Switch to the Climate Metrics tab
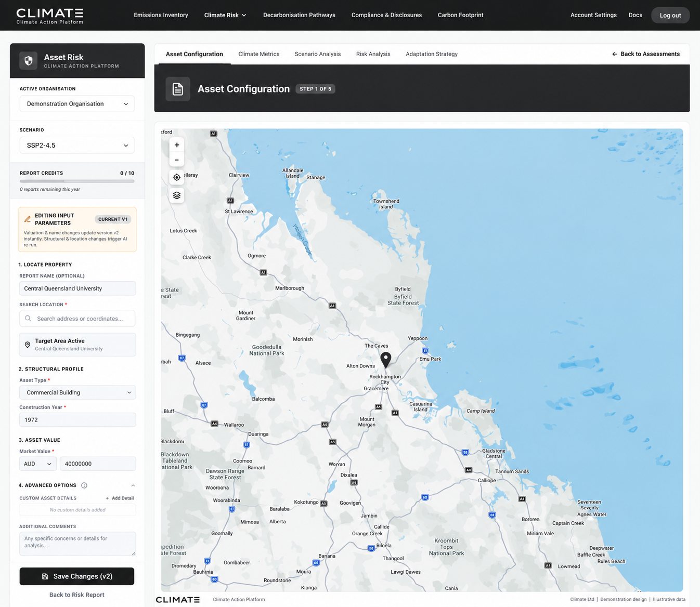The height and width of the screenshot is (607, 700). pos(259,54)
